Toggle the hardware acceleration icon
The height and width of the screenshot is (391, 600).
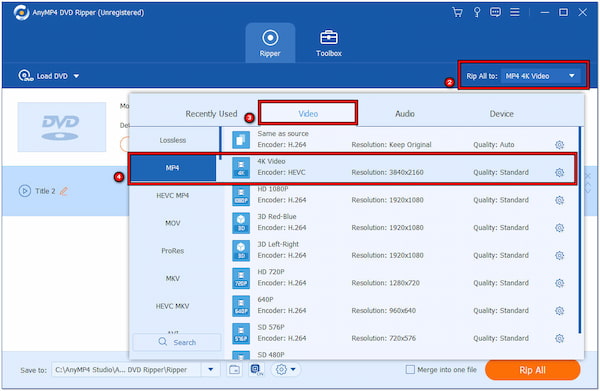257,370
